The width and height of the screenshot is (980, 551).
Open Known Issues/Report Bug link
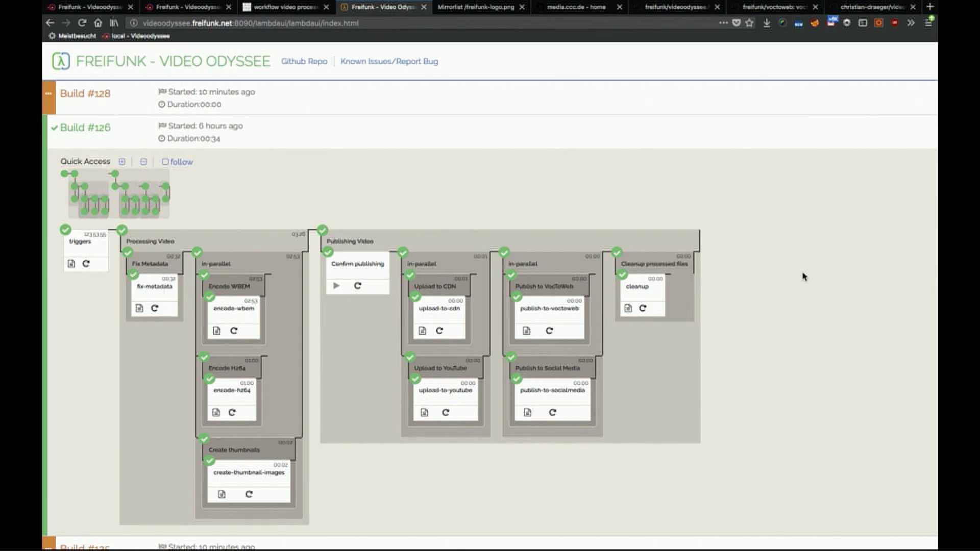coord(389,61)
